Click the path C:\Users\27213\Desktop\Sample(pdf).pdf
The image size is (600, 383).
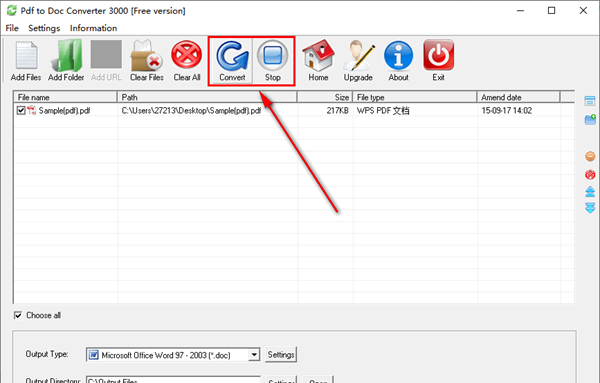coord(191,111)
